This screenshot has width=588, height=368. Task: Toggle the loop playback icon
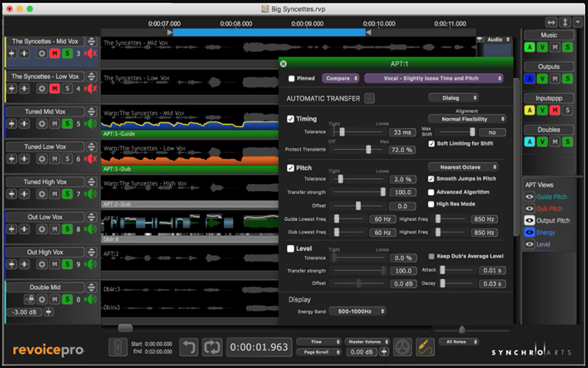[212, 346]
